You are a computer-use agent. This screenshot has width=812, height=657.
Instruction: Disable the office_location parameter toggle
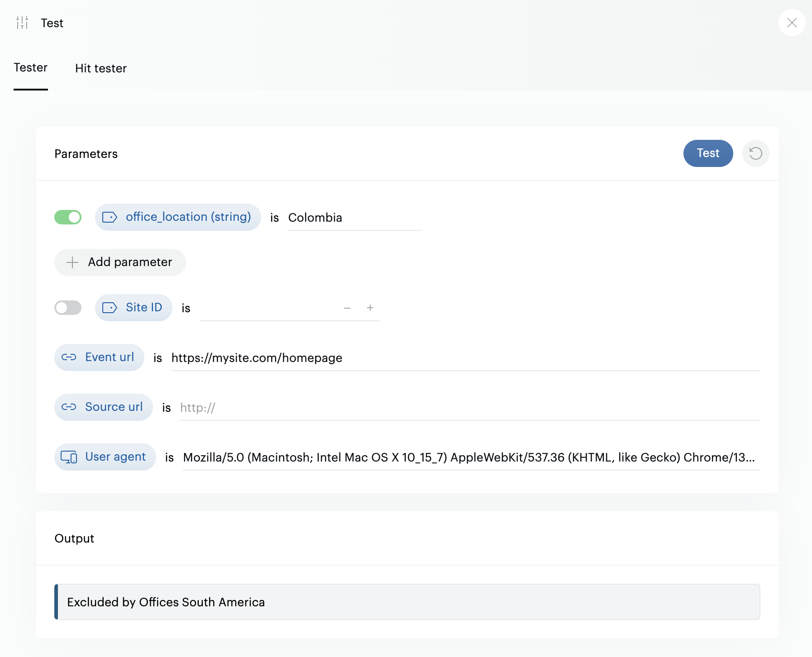(x=68, y=217)
